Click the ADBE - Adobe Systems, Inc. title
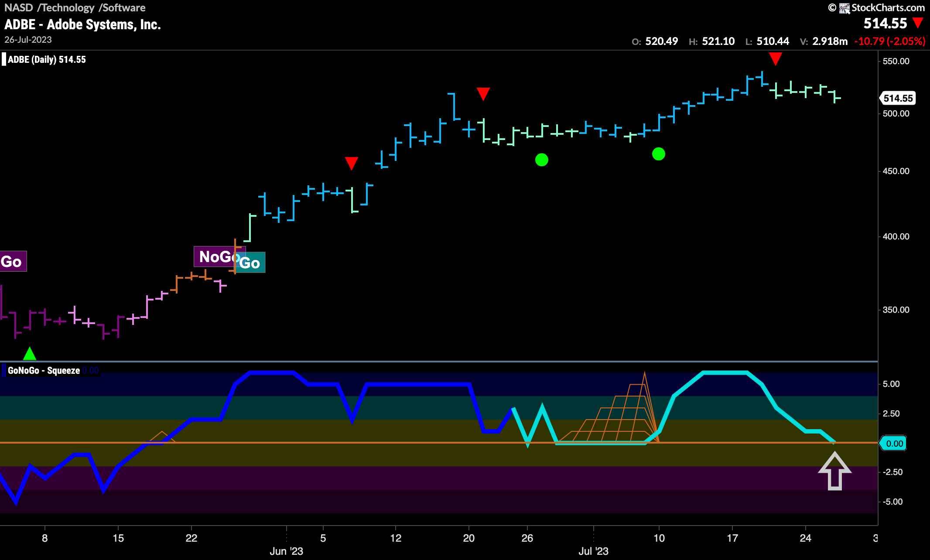 tap(82, 24)
